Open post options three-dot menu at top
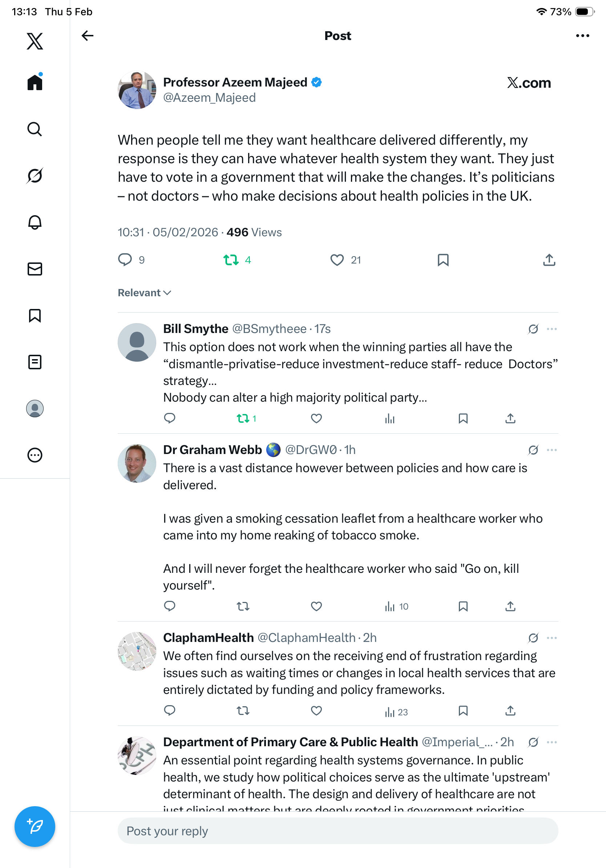This screenshot has width=606, height=868. pyautogui.click(x=582, y=36)
